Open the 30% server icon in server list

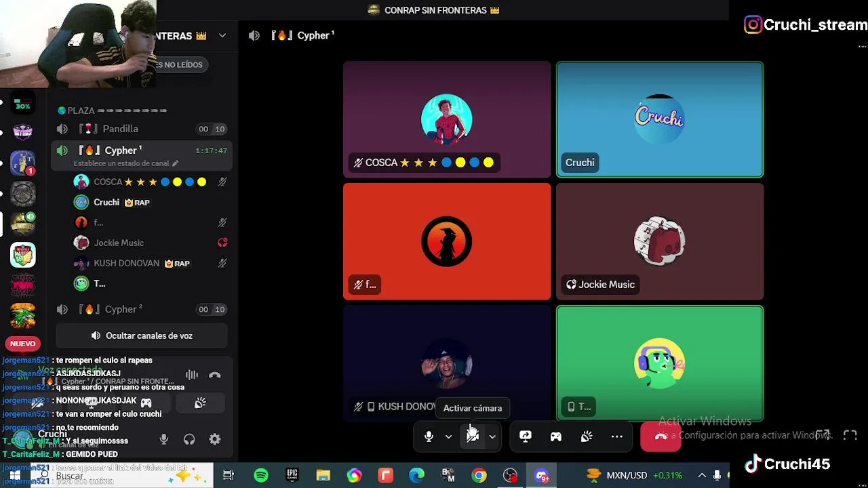tap(22, 104)
